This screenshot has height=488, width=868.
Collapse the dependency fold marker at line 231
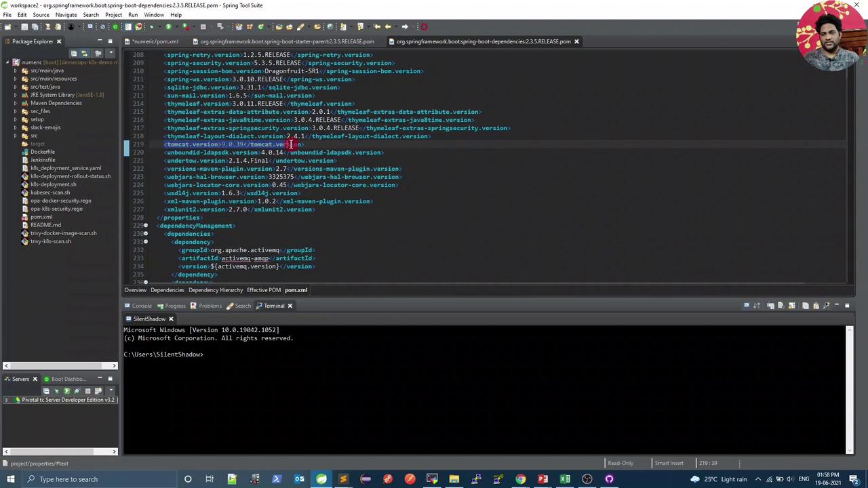145,242
